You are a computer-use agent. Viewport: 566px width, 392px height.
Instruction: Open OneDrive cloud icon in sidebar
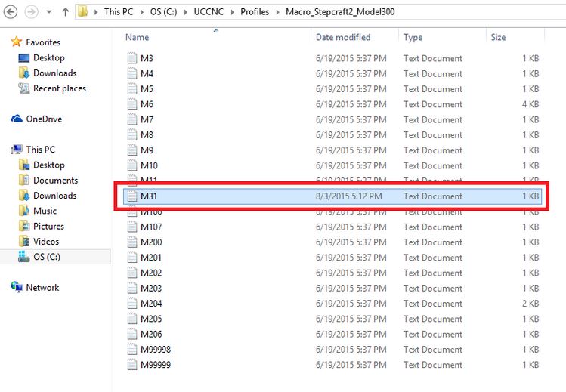coord(17,119)
